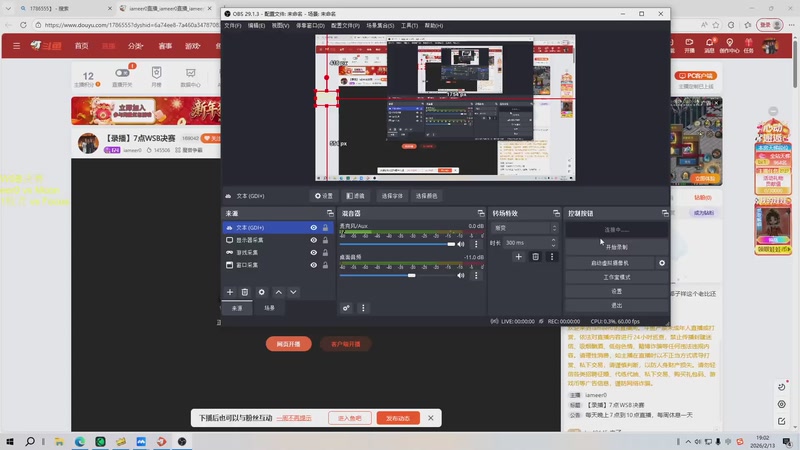Toggle lock on 游戏采集 source
800x450 pixels.
325,253
